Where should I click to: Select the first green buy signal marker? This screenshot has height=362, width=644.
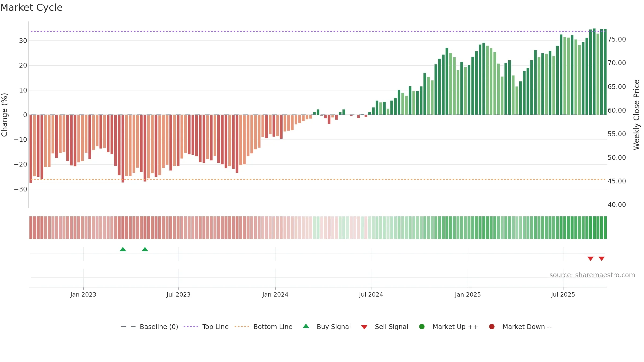[x=123, y=249]
